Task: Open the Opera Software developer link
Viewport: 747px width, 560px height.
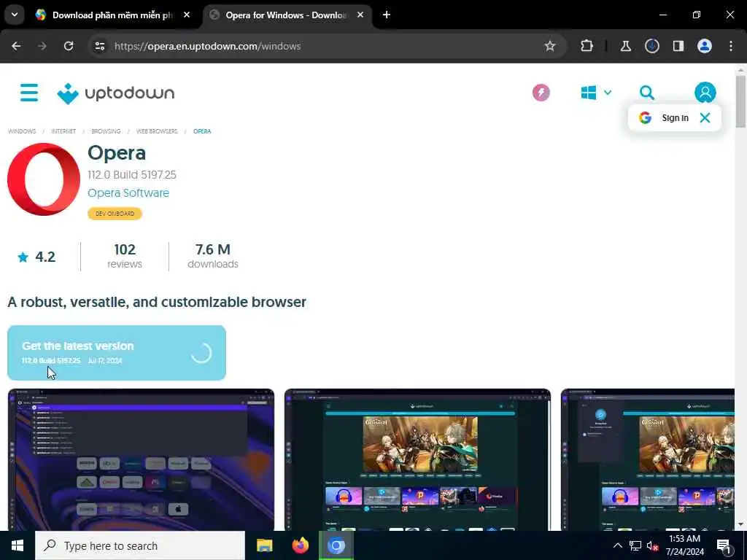Action: tap(128, 192)
